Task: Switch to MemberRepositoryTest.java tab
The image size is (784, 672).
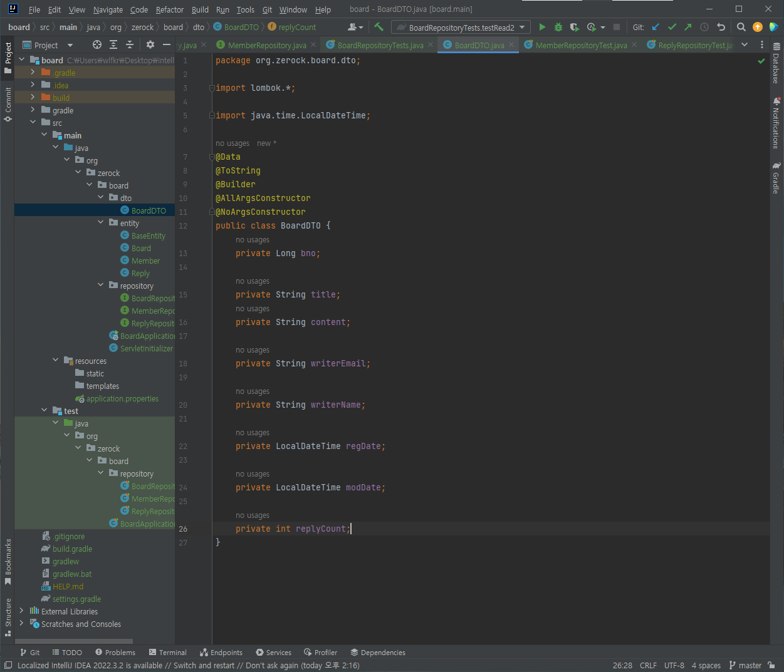Action: pyautogui.click(x=581, y=45)
